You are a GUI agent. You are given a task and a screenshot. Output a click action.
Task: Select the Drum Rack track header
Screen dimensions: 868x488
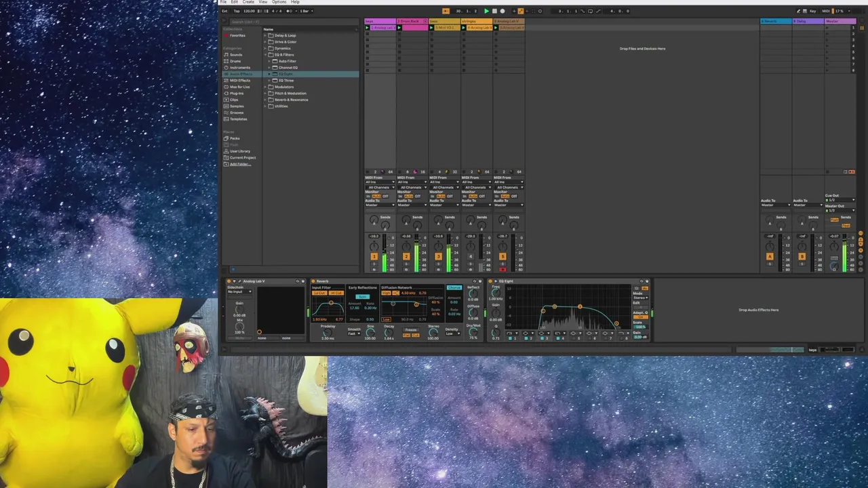tap(412, 21)
